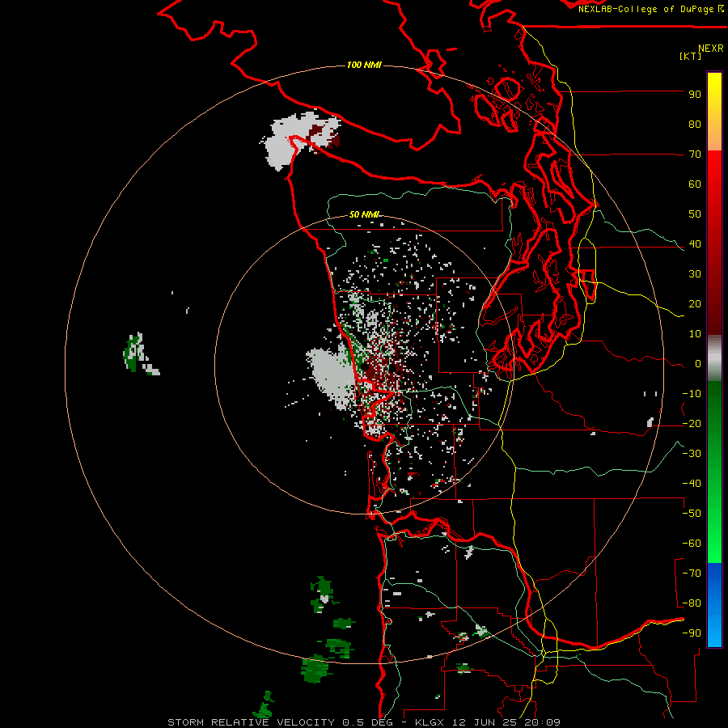The image size is (728, 728).
Task: Click the green and gray echo far west offshore
Action: 139,353
